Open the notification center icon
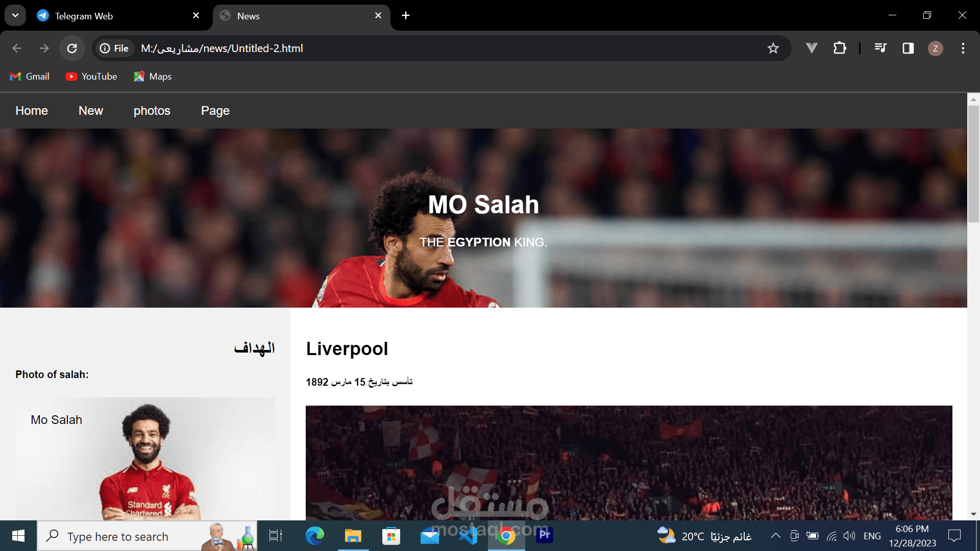980x551 pixels. point(954,536)
